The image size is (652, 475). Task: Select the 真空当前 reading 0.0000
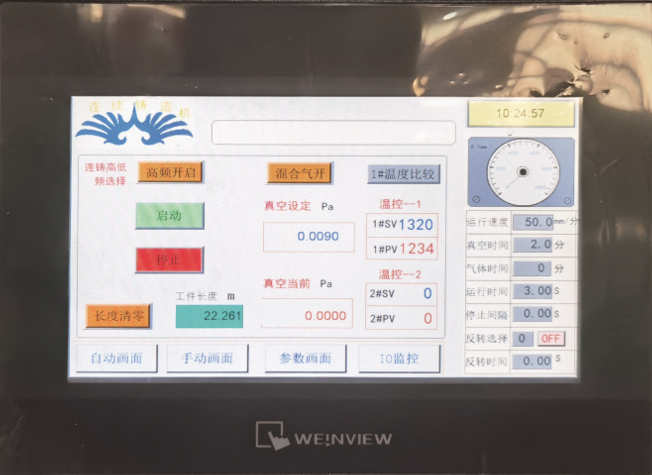click(307, 315)
